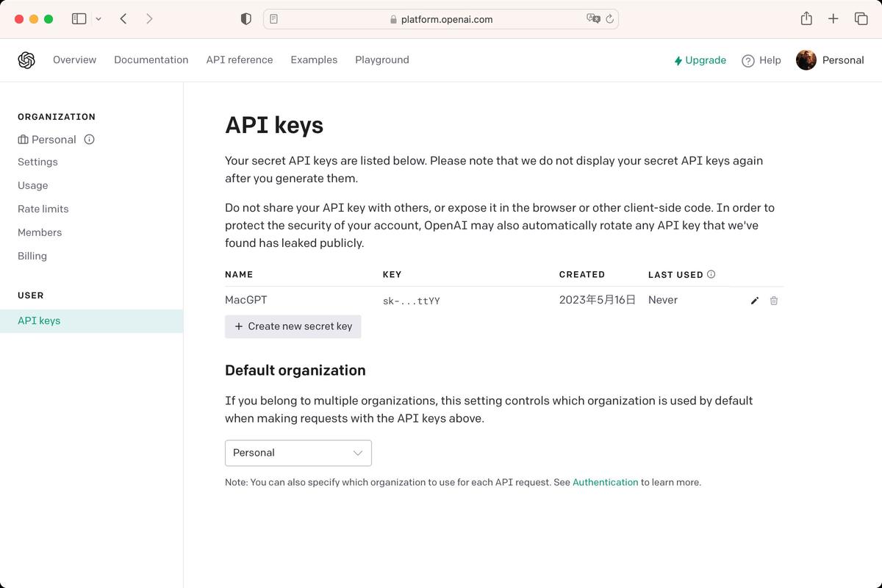Show tab overview icon
The width and height of the screenshot is (882, 588).
pos(861,19)
